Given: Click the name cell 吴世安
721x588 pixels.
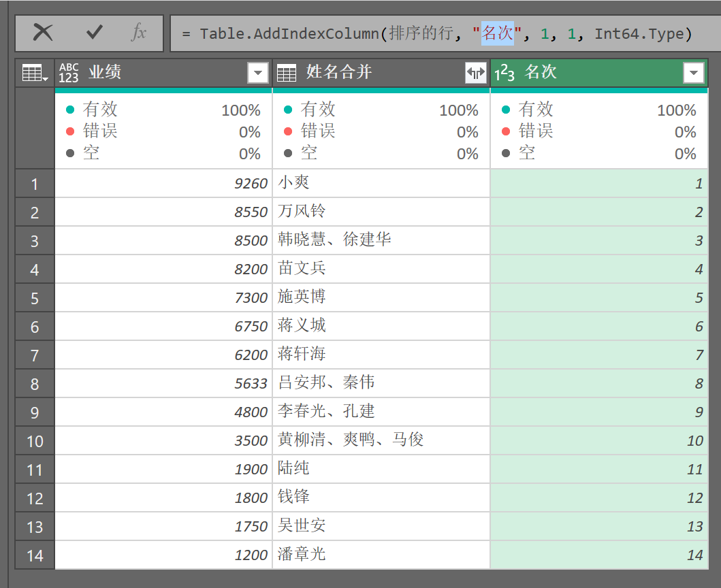Looking at the screenshot, I should pyautogui.click(x=381, y=526).
